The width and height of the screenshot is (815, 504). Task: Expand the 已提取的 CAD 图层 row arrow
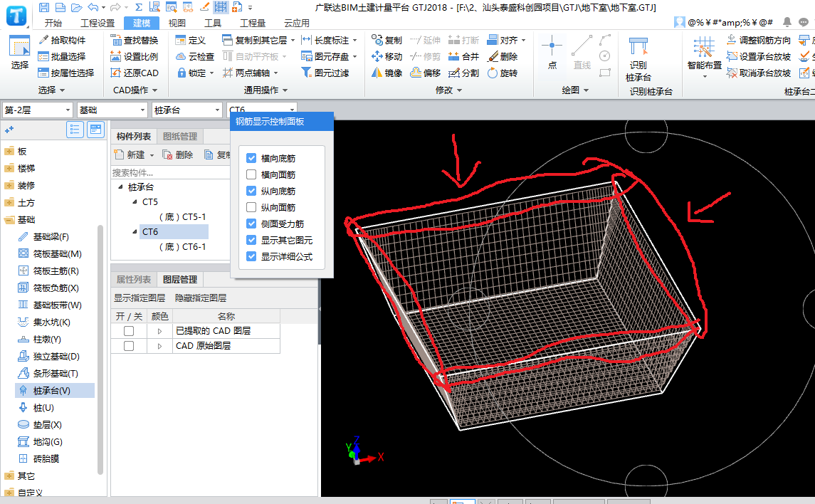[159, 331]
